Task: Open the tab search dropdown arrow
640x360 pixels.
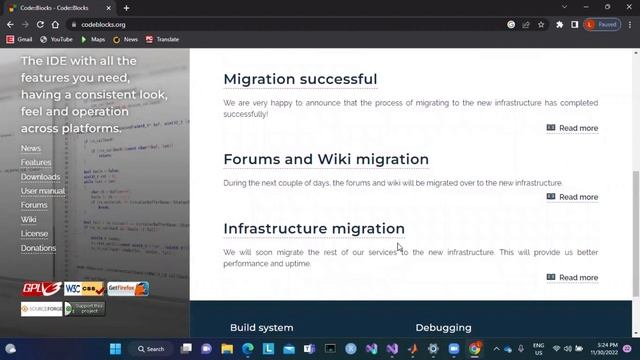Action: 564,7
